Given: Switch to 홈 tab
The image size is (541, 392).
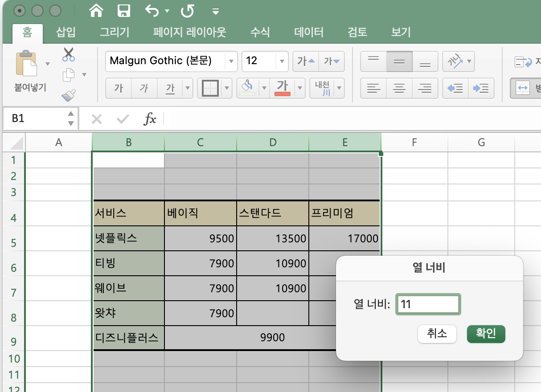Looking at the screenshot, I should pos(28,32).
